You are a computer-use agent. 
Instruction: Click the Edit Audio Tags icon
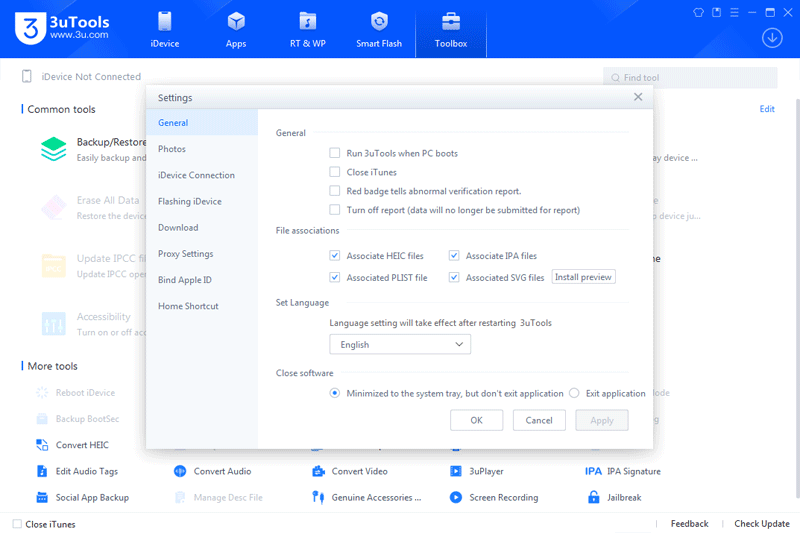click(x=42, y=471)
